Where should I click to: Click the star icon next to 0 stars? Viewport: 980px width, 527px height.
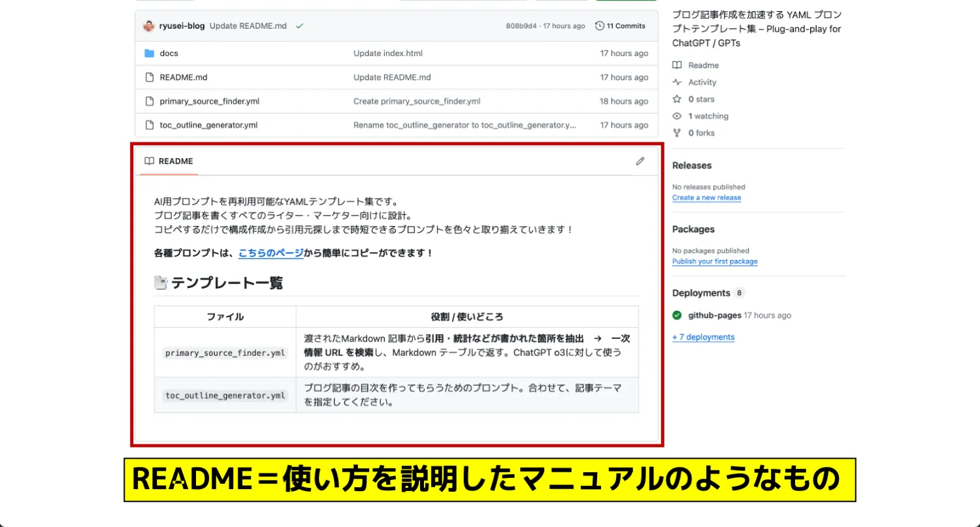[677, 99]
